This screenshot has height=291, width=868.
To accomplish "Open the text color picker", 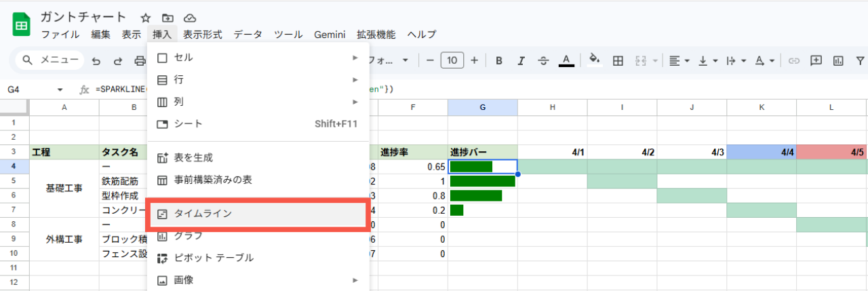I will pyautogui.click(x=566, y=60).
